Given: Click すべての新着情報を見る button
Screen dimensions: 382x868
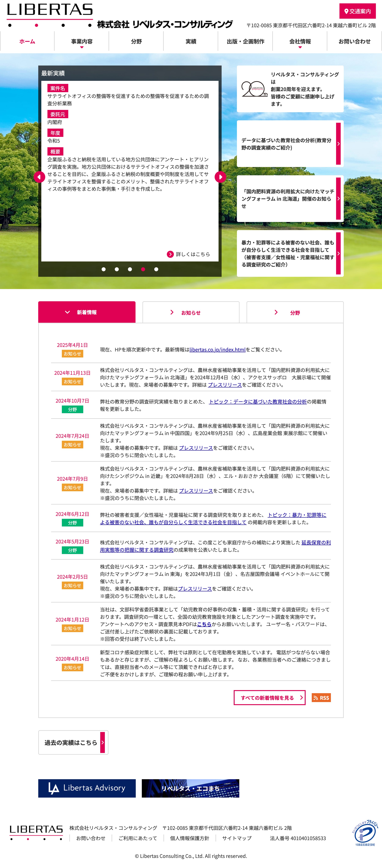Looking at the screenshot, I should coord(270,697).
